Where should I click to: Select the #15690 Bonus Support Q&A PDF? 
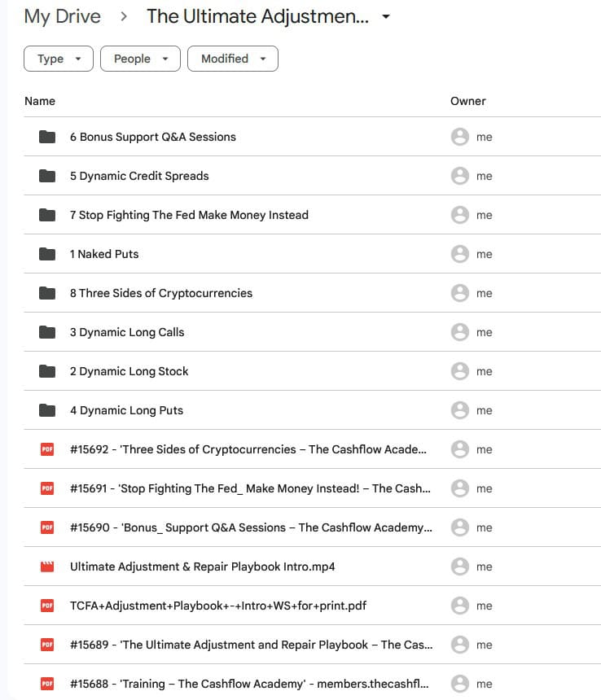tap(251, 527)
